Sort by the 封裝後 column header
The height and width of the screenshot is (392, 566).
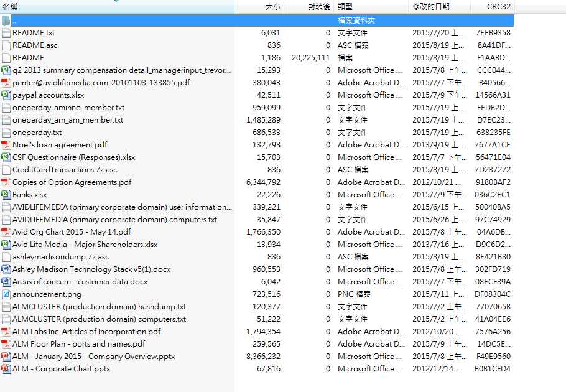309,6
